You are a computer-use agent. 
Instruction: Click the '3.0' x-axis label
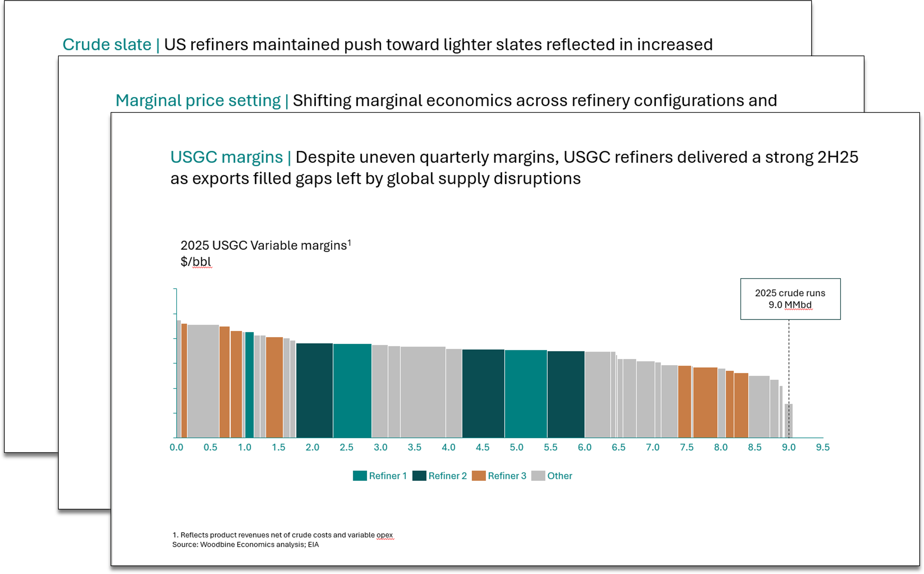coord(381,448)
